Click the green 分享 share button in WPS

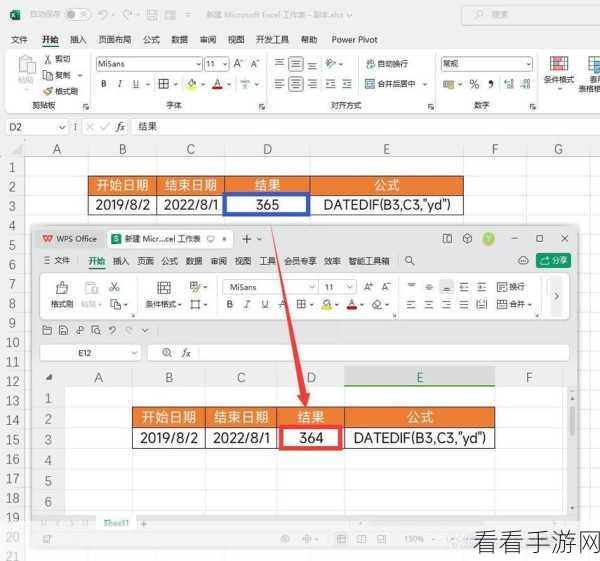pos(553,261)
